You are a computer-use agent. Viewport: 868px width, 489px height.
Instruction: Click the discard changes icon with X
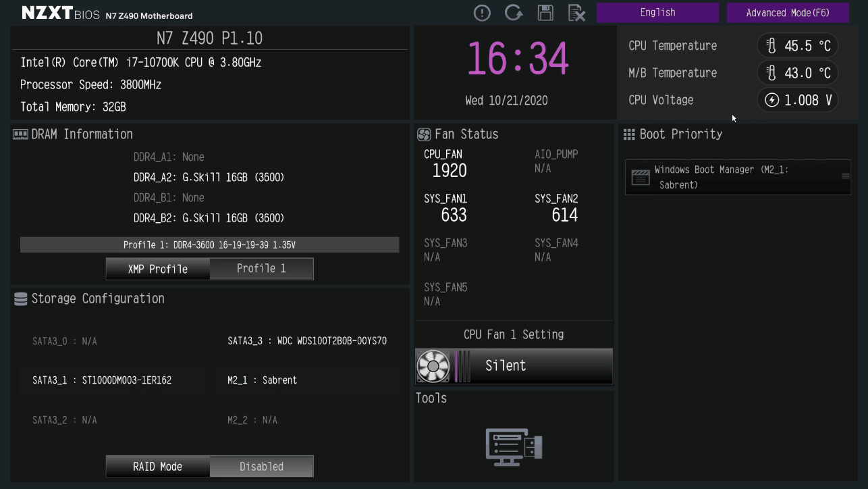click(576, 13)
